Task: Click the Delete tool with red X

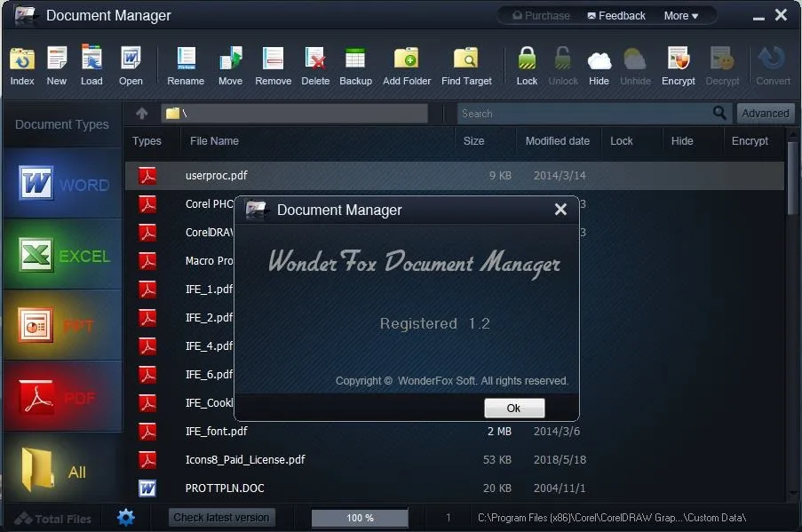Action: 315,66
